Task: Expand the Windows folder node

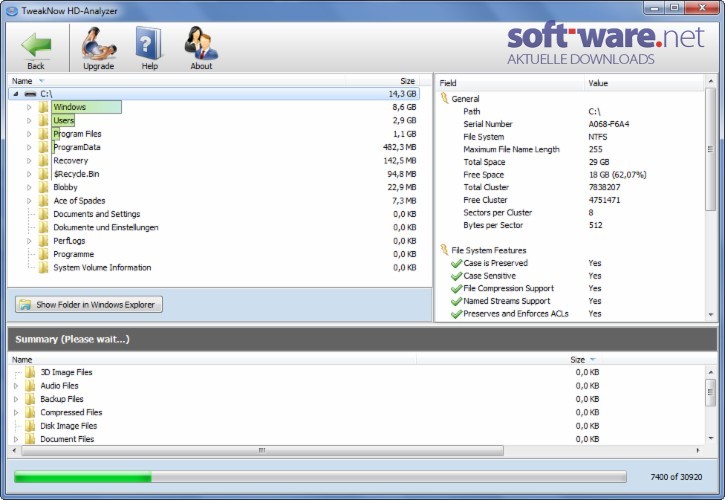Action: click(x=29, y=107)
